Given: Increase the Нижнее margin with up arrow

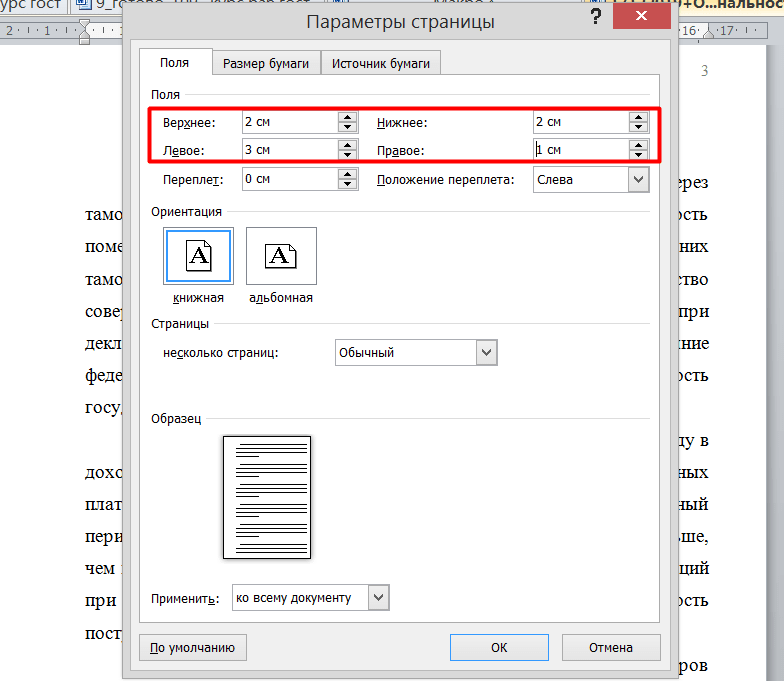Looking at the screenshot, I should pos(638,117).
